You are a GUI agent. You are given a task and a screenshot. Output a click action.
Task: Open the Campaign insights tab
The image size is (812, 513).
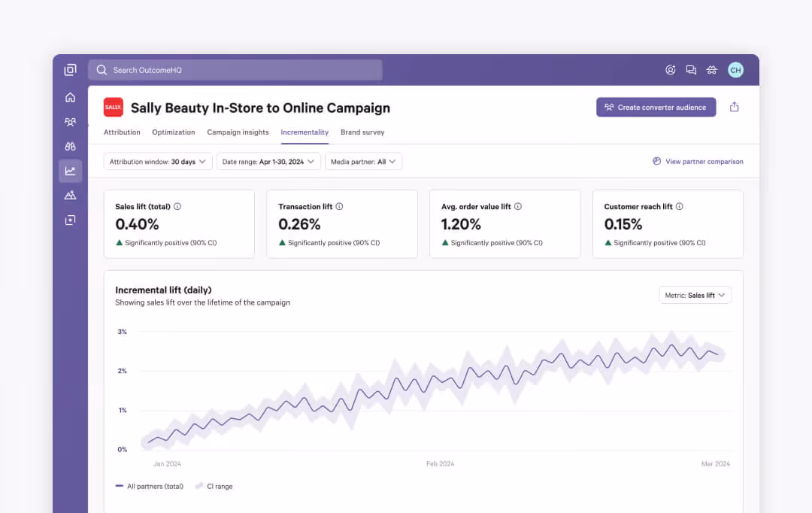238,132
